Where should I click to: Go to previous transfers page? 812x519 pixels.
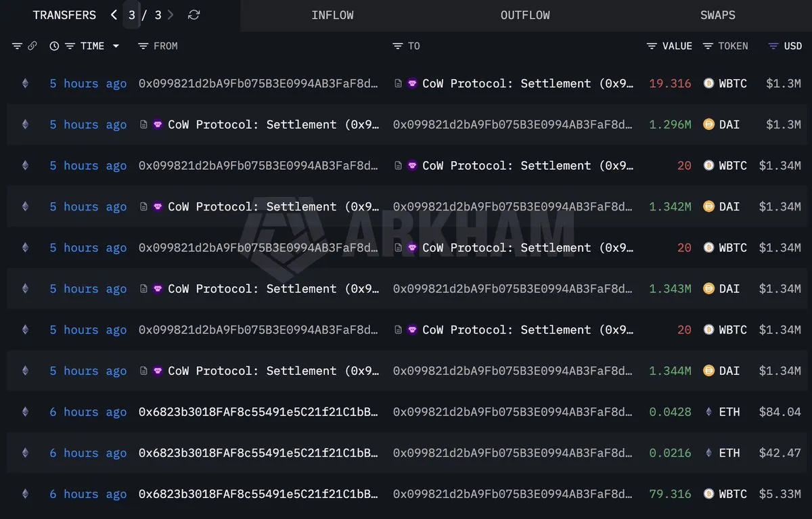click(114, 15)
